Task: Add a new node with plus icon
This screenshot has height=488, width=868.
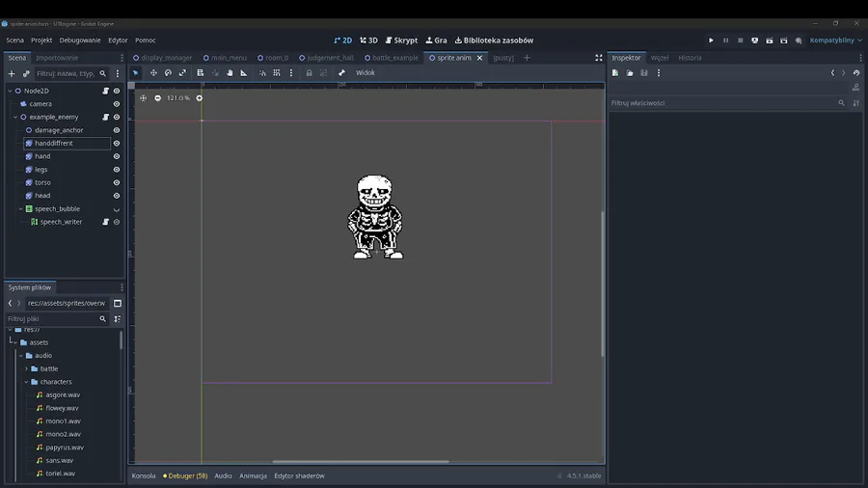Action: (12, 73)
